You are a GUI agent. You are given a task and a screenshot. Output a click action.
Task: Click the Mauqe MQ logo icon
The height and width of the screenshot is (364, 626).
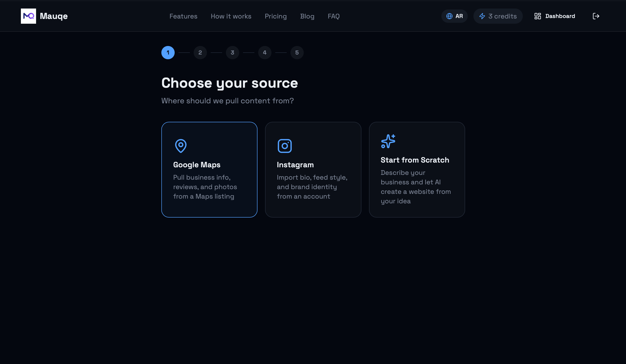point(28,16)
